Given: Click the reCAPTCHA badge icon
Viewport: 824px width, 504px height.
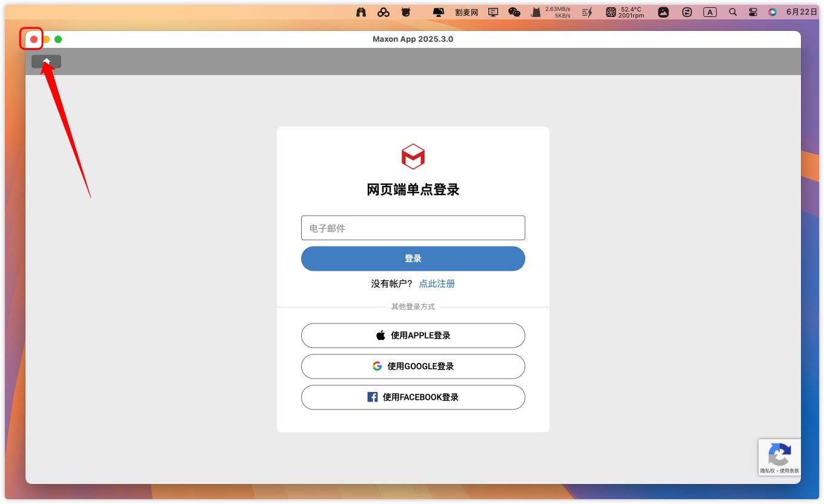Looking at the screenshot, I should (x=779, y=455).
